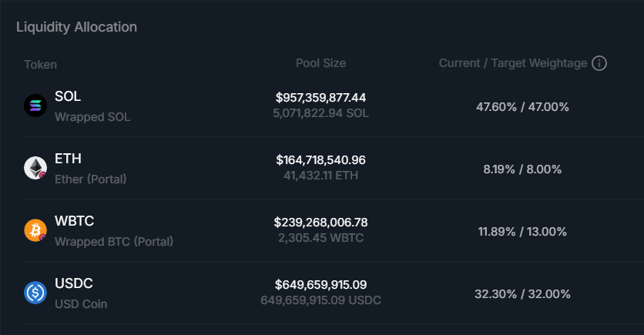Click SOL weightage 47.60% / 47.00%
This screenshot has height=335, width=644.
522,106
